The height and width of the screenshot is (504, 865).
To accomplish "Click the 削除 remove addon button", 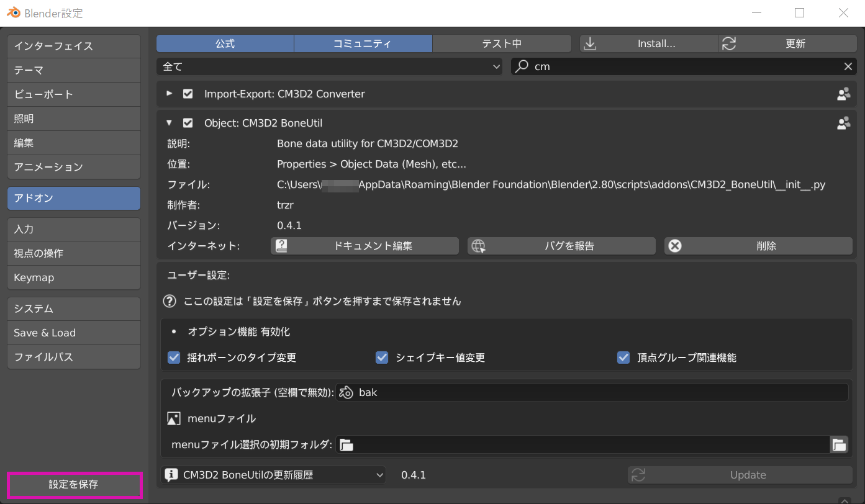I will pyautogui.click(x=758, y=246).
